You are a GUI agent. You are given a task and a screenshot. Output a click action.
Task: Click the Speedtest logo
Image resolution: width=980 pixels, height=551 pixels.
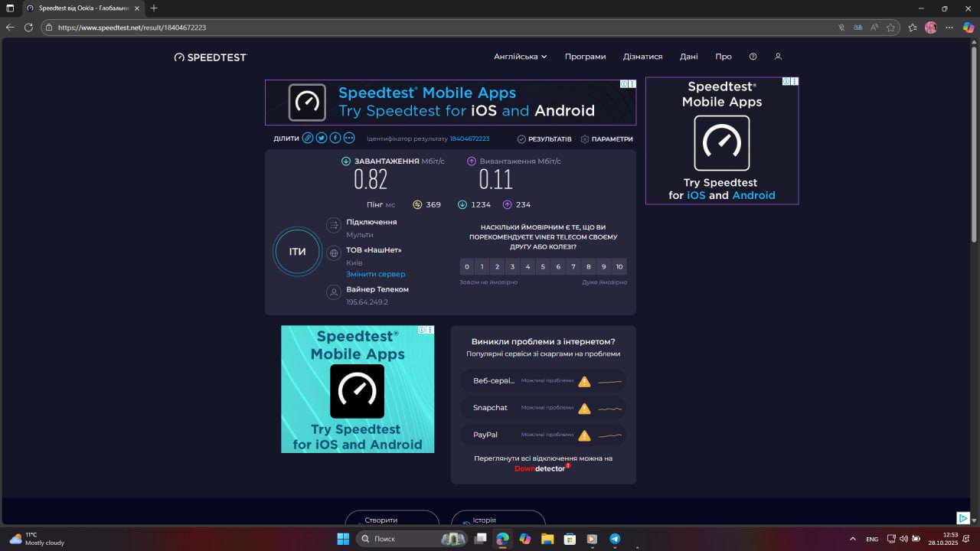pos(211,57)
